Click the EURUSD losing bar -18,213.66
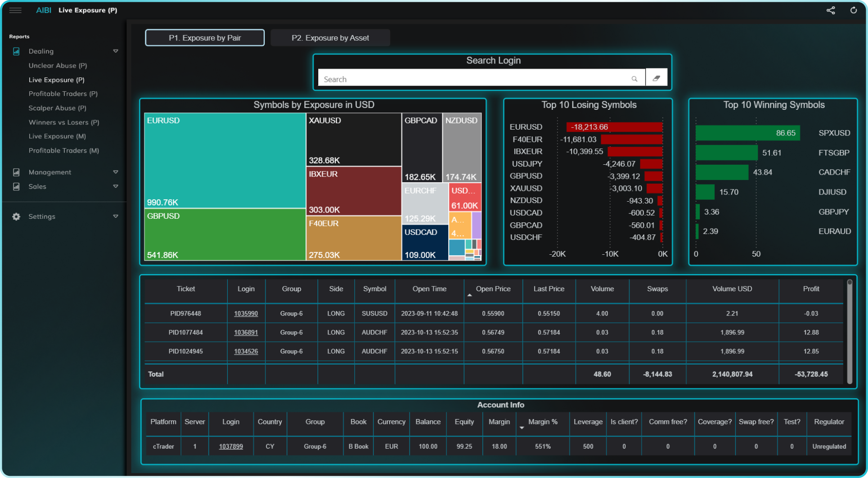Screen dimensions: 868x478 [614, 127]
